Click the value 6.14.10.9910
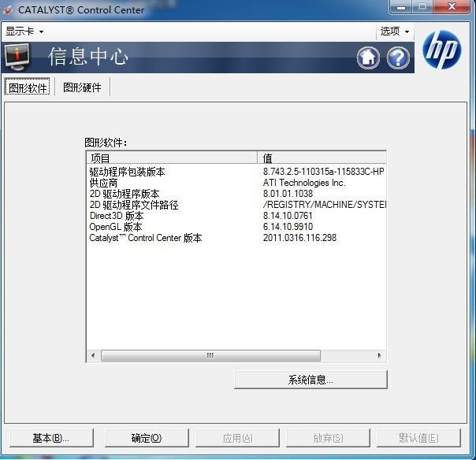Viewport: 476px width, 460px height. 288,227
